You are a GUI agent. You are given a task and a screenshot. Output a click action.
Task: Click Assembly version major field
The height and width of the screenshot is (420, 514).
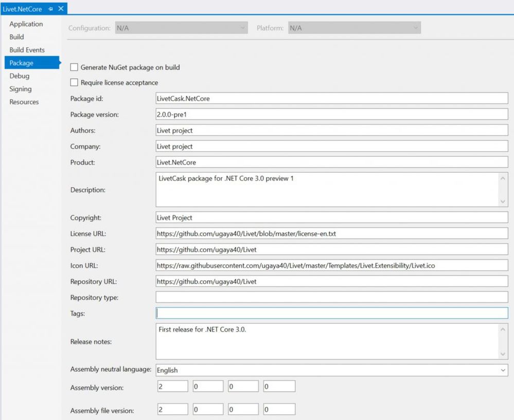tap(173, 386)
